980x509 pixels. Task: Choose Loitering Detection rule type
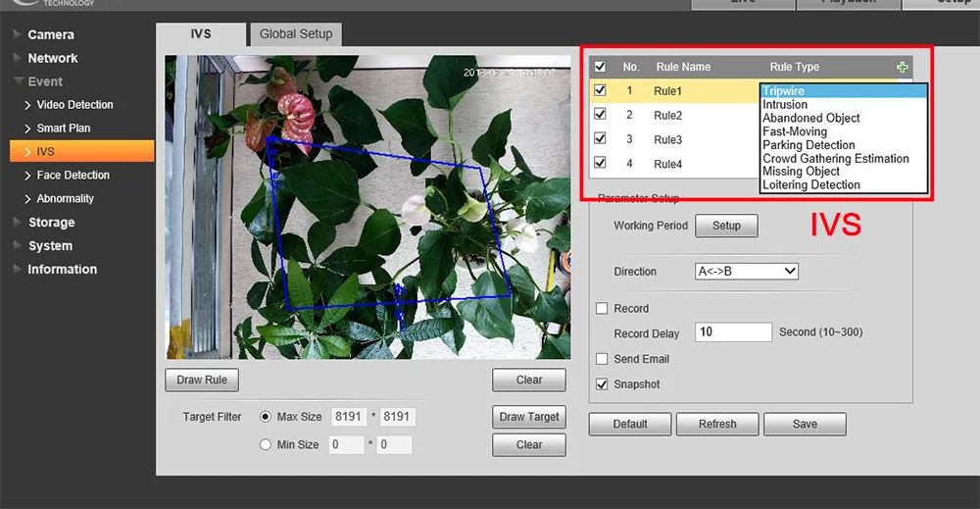(844, 185)
